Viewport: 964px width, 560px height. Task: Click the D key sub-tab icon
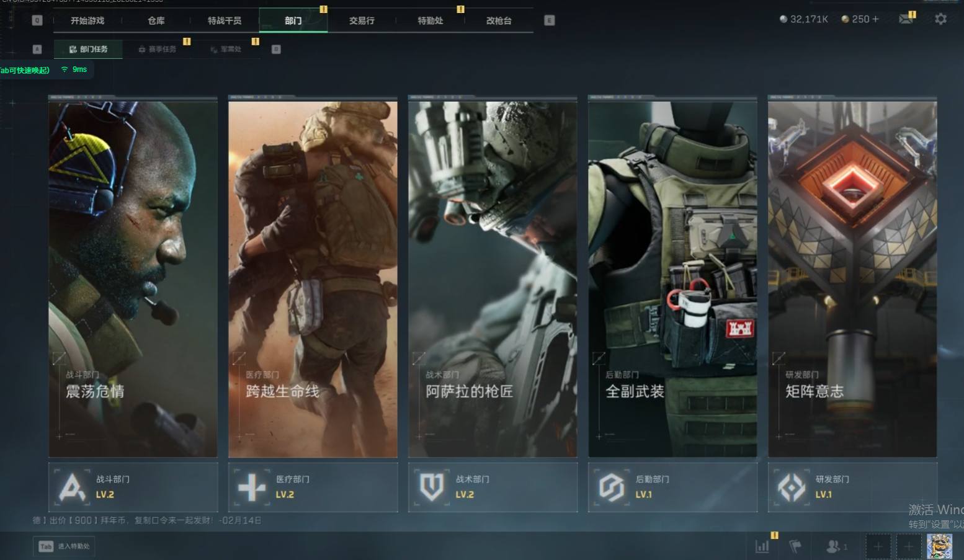276,49
